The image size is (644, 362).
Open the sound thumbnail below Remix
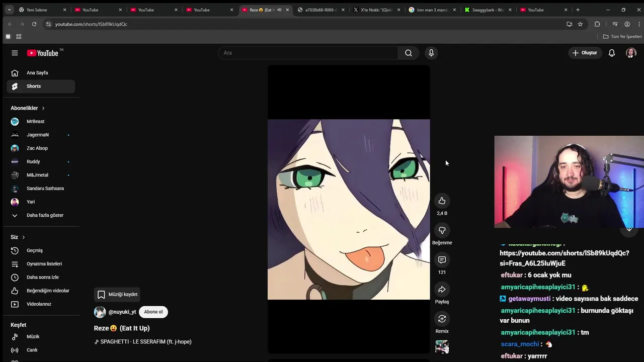[442, 347]
